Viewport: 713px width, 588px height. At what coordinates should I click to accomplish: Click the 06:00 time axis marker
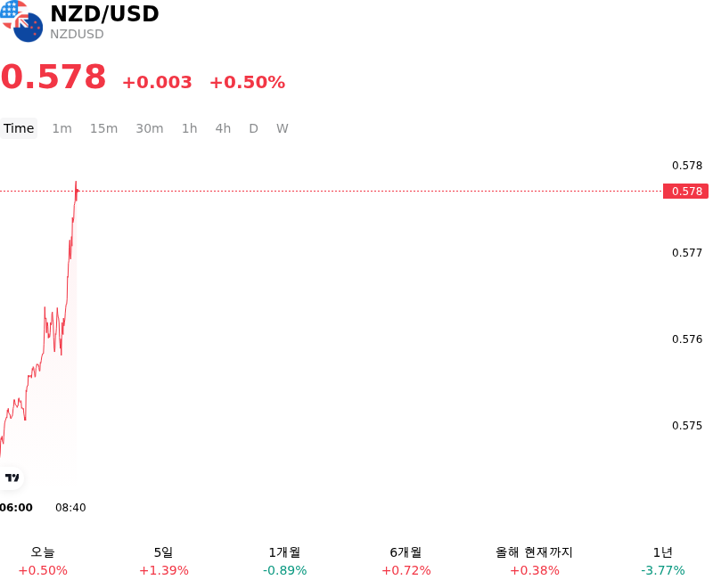tap(16, 508)
